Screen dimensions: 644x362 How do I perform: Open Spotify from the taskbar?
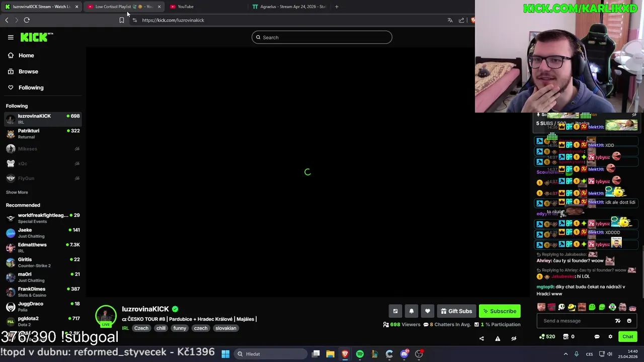pos(360,354)
